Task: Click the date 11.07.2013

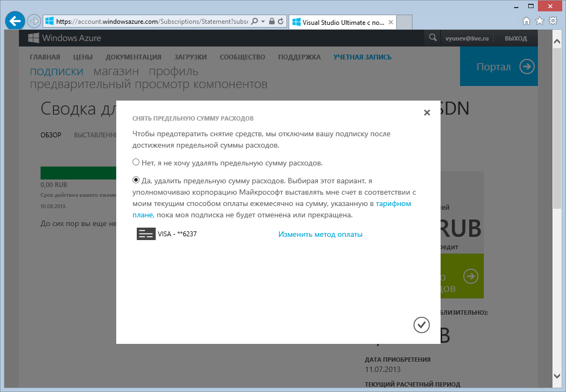Action: click(383, 369)
